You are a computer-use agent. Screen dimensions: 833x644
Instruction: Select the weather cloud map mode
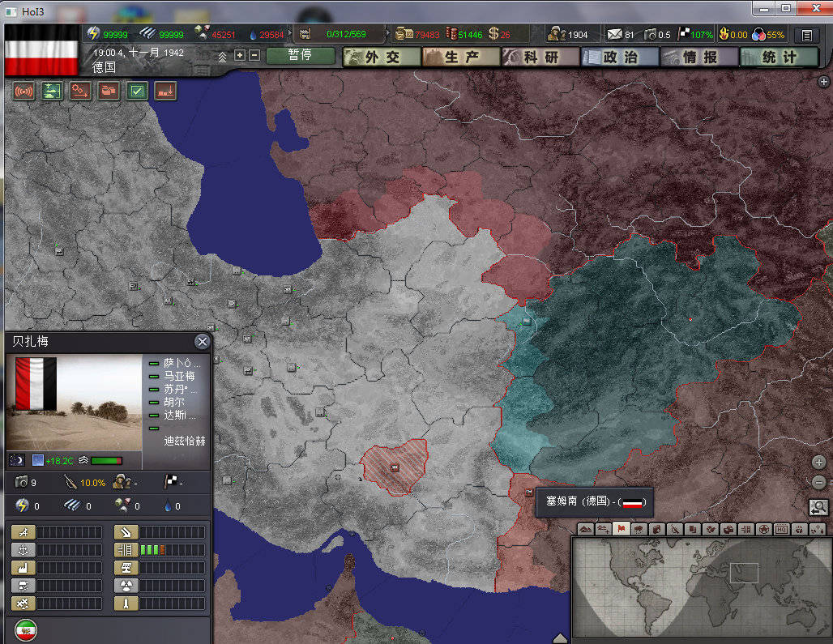639,529
